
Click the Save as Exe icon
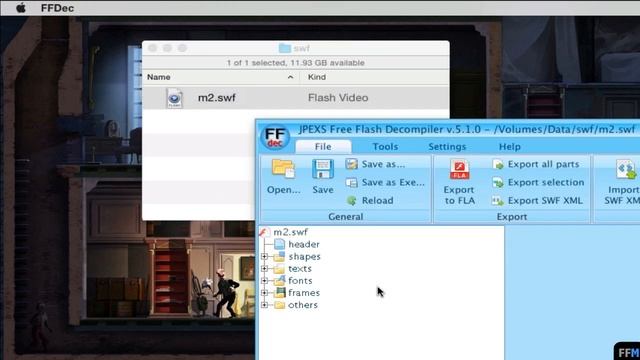pyautogui.click(x=351, y=182)
